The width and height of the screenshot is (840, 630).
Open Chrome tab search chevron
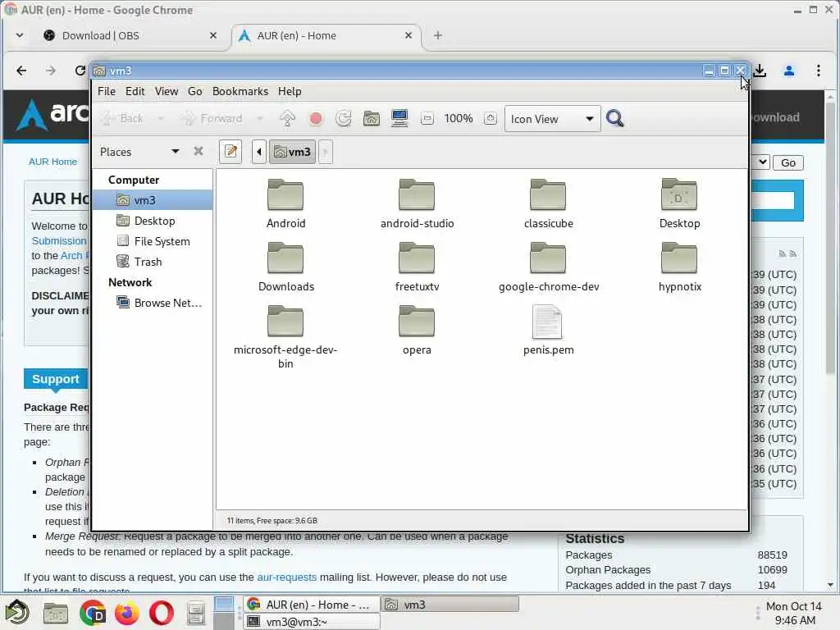point(20,35)
